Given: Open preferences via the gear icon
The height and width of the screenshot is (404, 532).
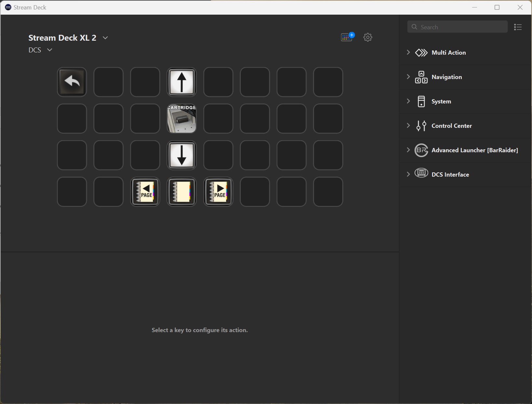Looking at the screenshot, I should tap(368, 37).
